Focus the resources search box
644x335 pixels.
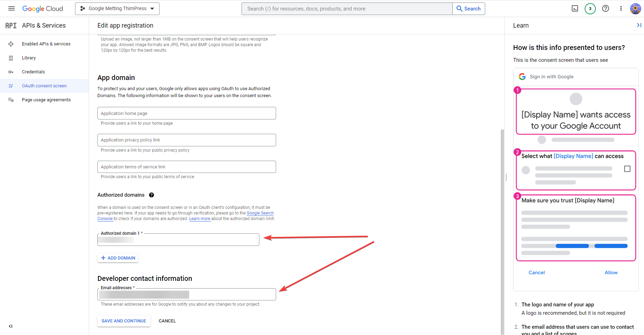(347, 9)
